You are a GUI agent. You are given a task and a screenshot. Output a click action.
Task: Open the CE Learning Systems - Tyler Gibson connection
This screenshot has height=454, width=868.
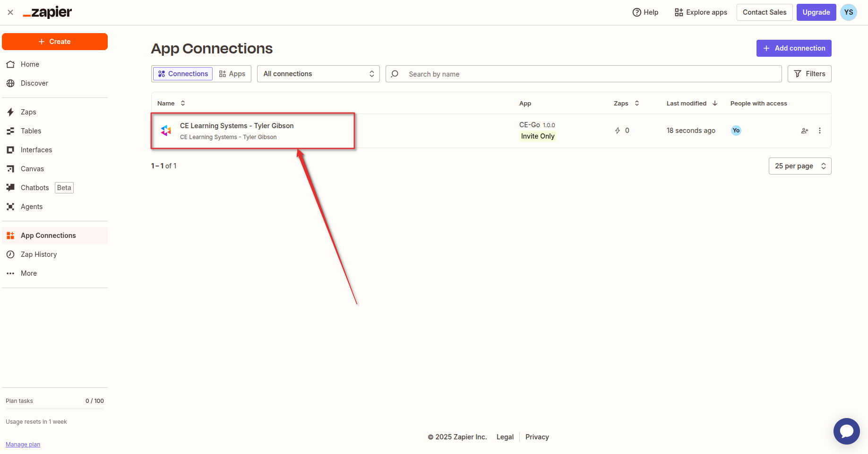[237, 126]
